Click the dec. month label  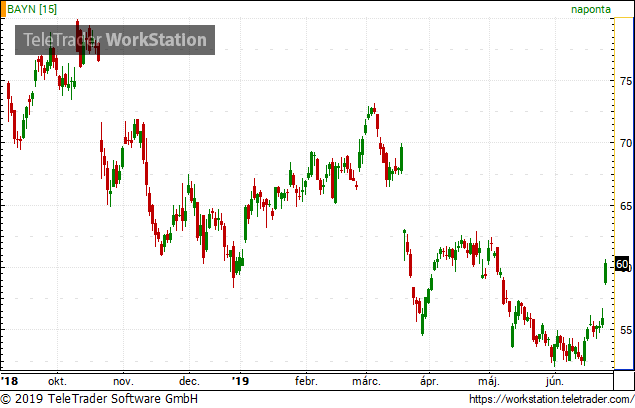[x=189, y=381]
